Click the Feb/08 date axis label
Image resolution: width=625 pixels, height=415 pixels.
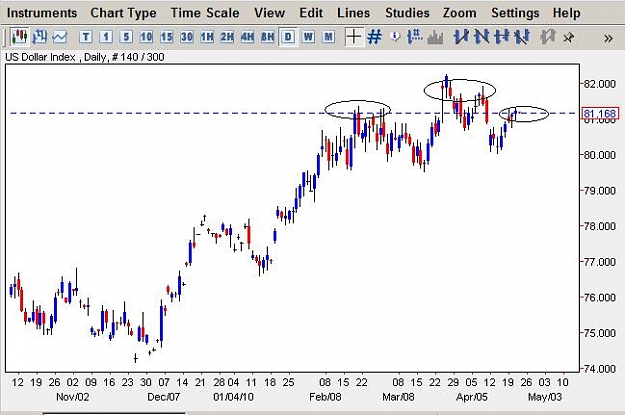[x=325, y=397]
